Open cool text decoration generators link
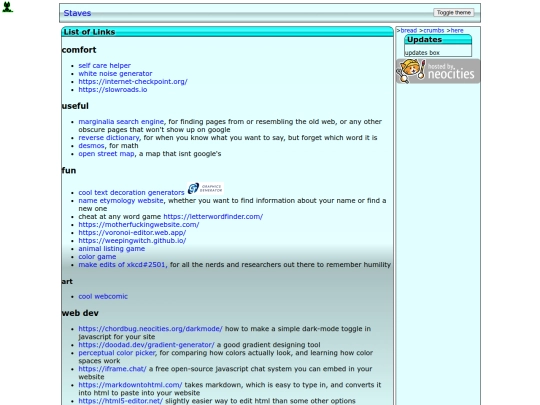The height and width of the screenshot is (405, 540). coord(131,193)
